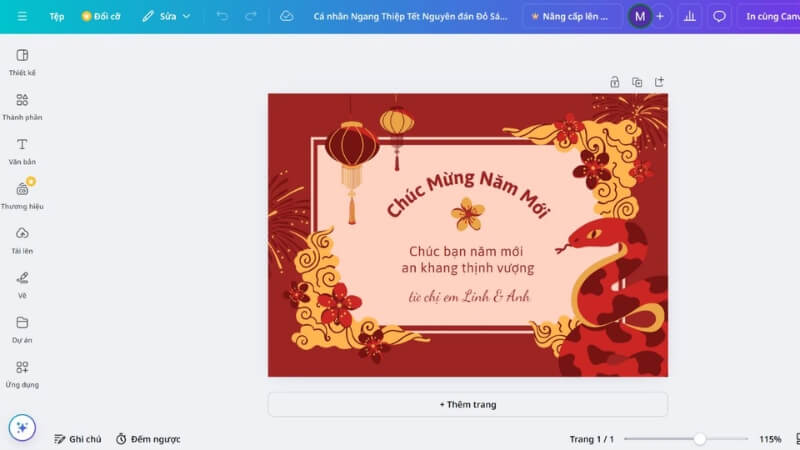Open the Thành phần elements panel
Screen dimensions: 800x450
[x=22, y=105]
